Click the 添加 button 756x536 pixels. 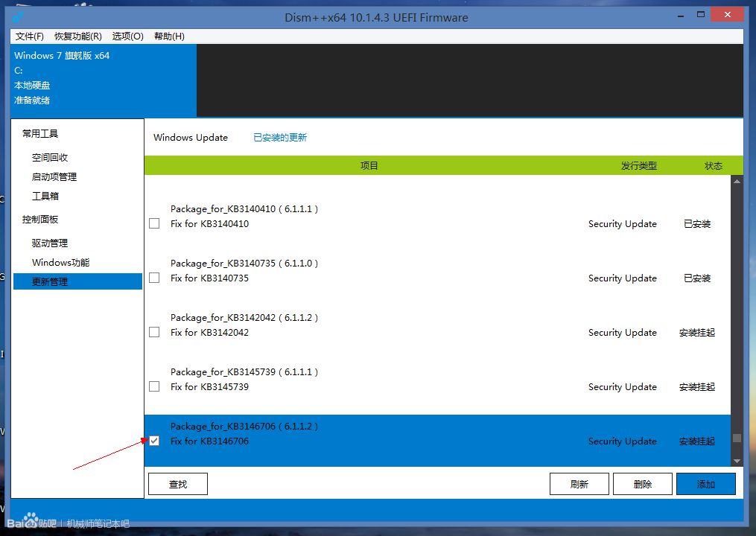click(706, 484)
